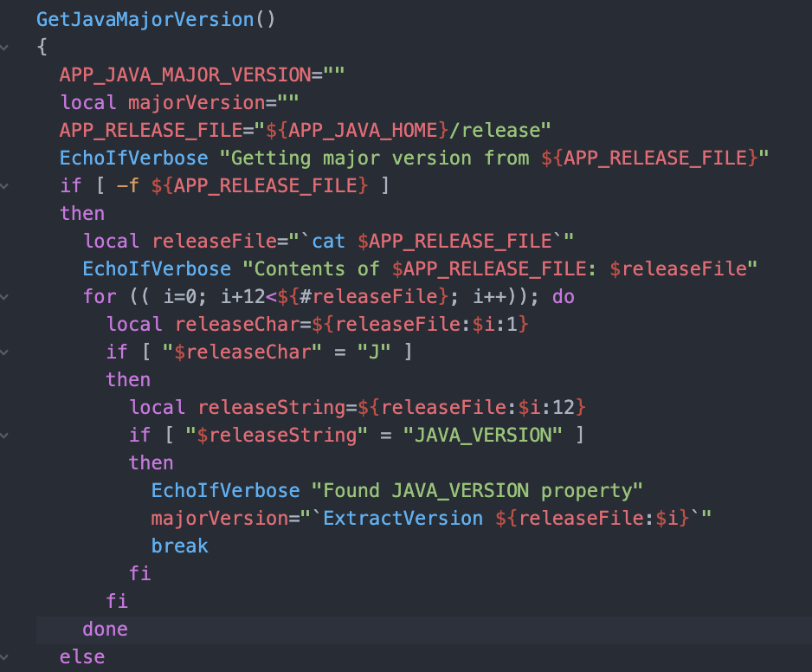Click the break statement
Screen dimensions: 812x672
pos(179,546)
